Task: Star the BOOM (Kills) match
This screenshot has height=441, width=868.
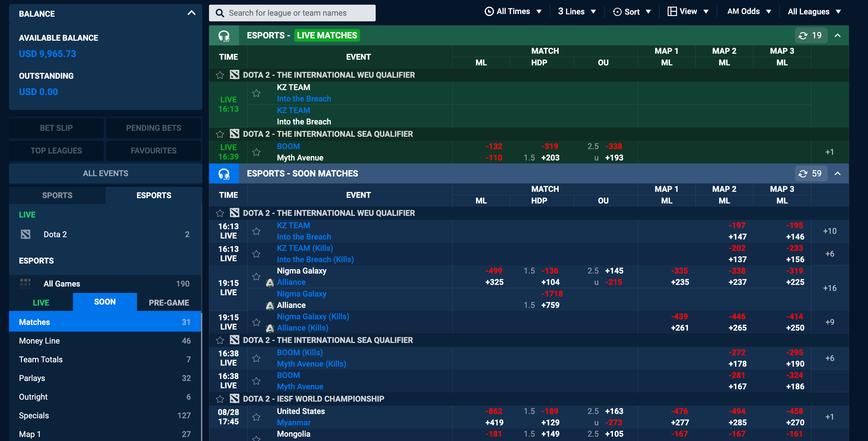Action: coord(256,358)
